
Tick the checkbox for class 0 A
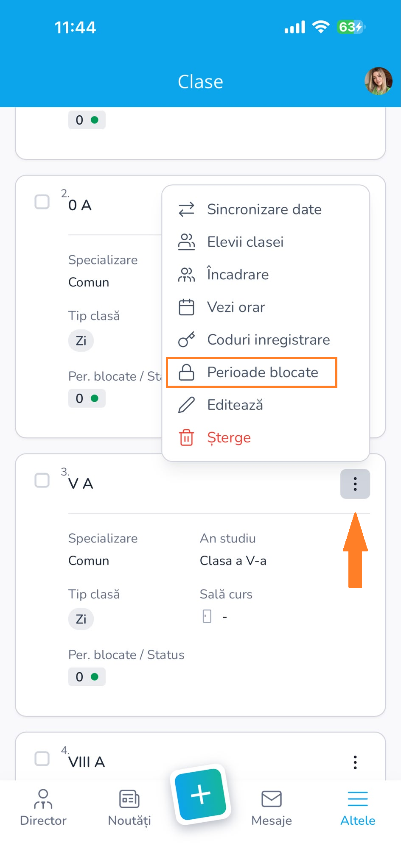[42, 202]
